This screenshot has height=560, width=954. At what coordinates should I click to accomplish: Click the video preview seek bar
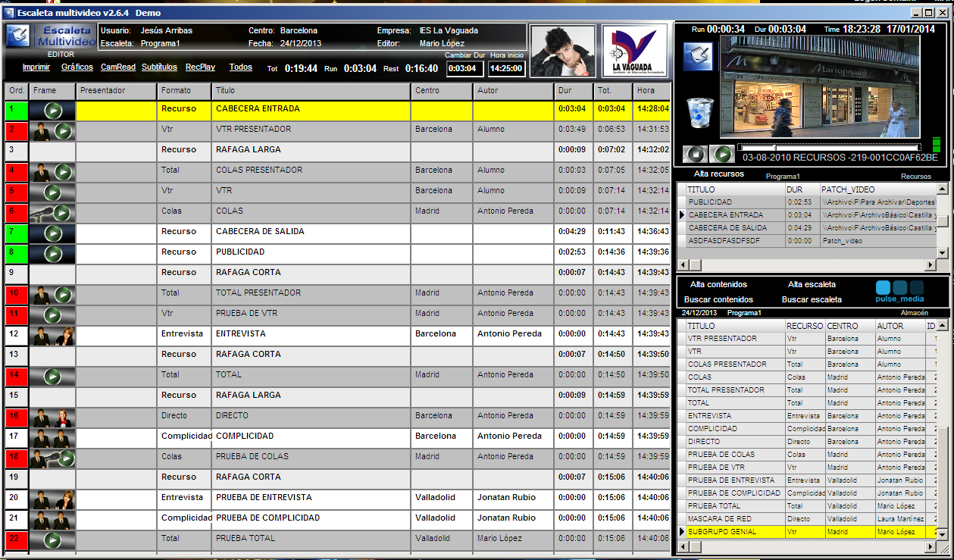click(828, 146)
